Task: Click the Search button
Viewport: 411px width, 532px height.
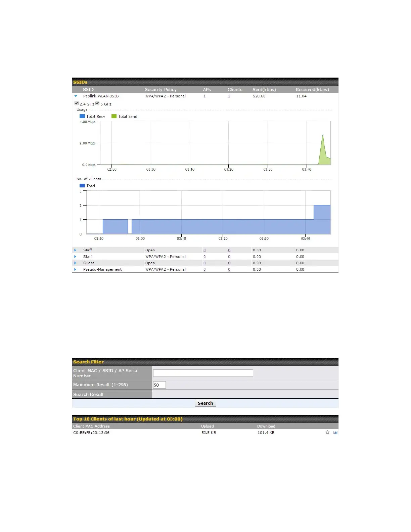Action: (205, 403)
